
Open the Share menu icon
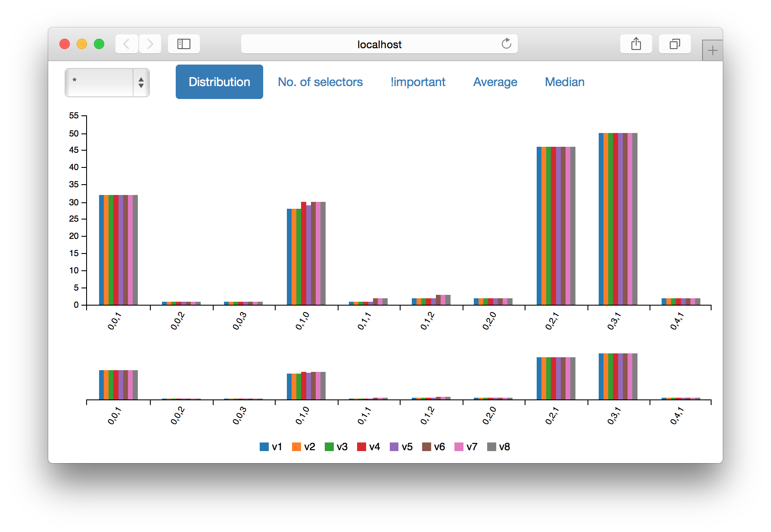(x=636, y=44)
